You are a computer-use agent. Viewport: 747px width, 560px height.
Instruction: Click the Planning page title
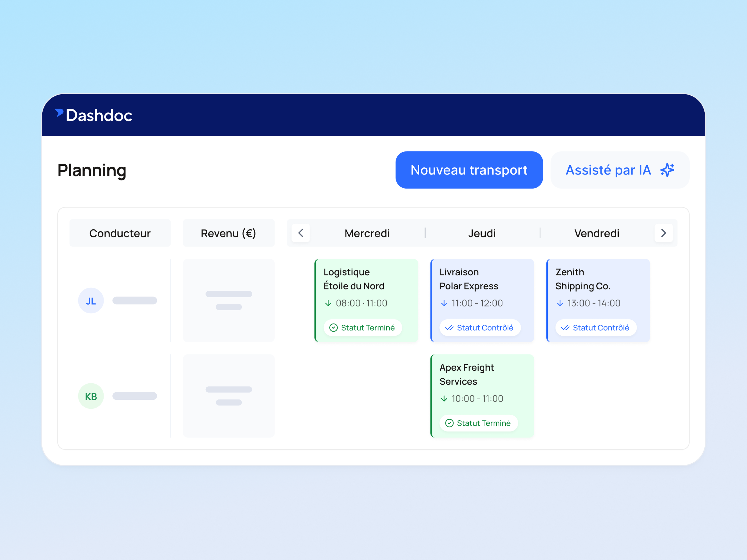pyautogui.click(x=92, y=170)
